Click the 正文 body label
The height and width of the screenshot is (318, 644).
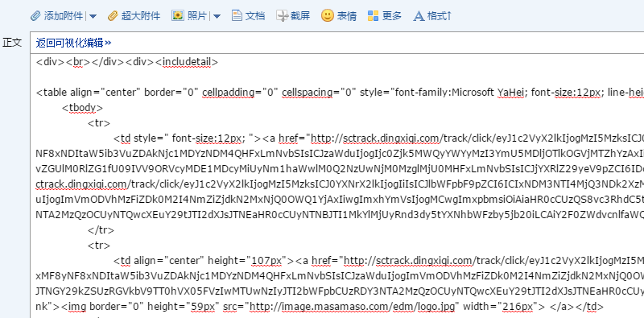[12, 43]
